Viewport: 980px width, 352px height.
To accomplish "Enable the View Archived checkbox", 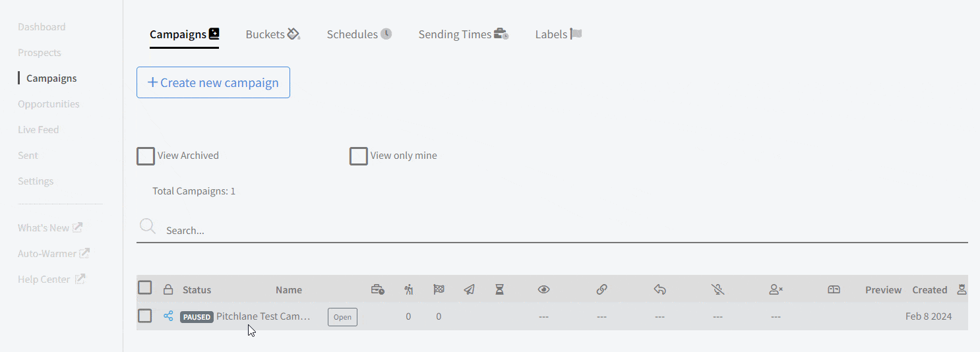I will 146,156.
